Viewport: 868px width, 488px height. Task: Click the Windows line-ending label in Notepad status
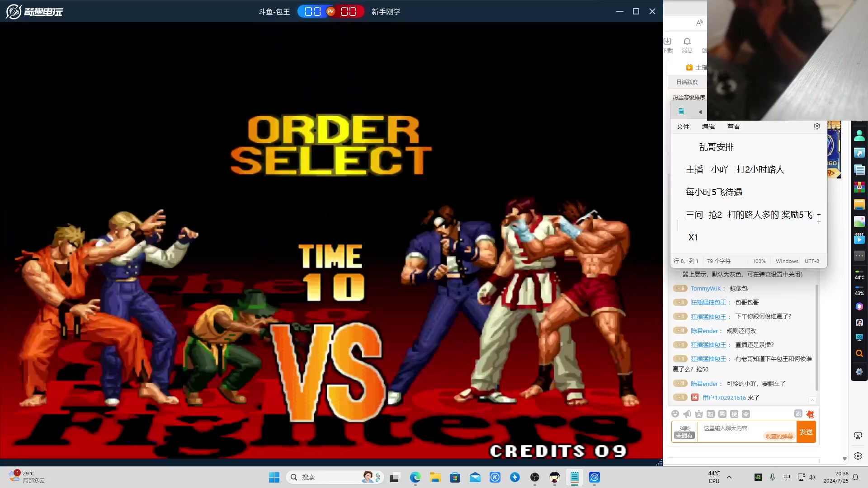click(x=787, y=261)
